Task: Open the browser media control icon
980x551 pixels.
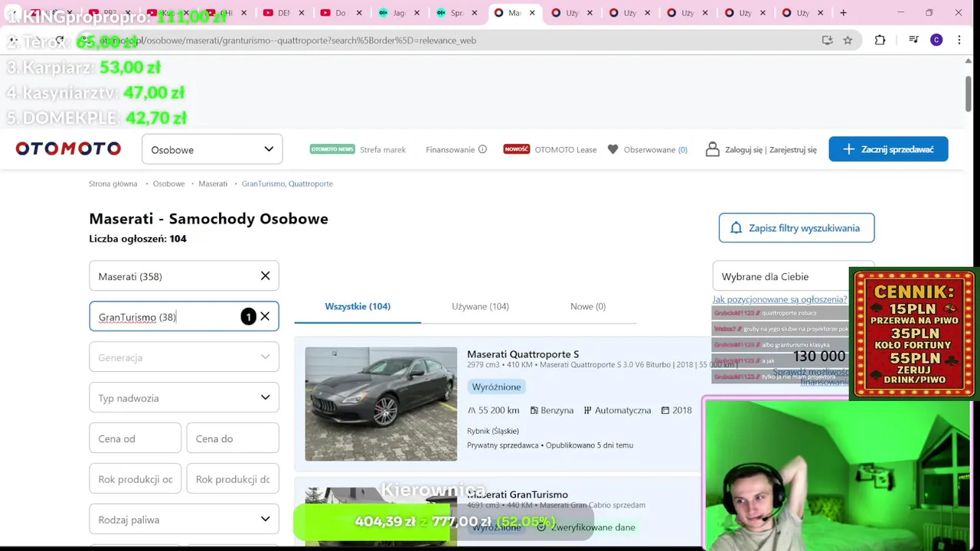Action: [x=913, y=40]
